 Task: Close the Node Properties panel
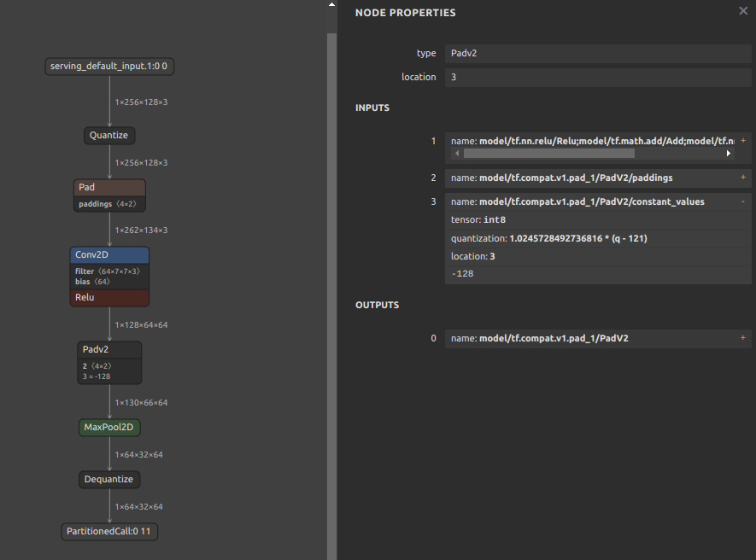(742, 11)
